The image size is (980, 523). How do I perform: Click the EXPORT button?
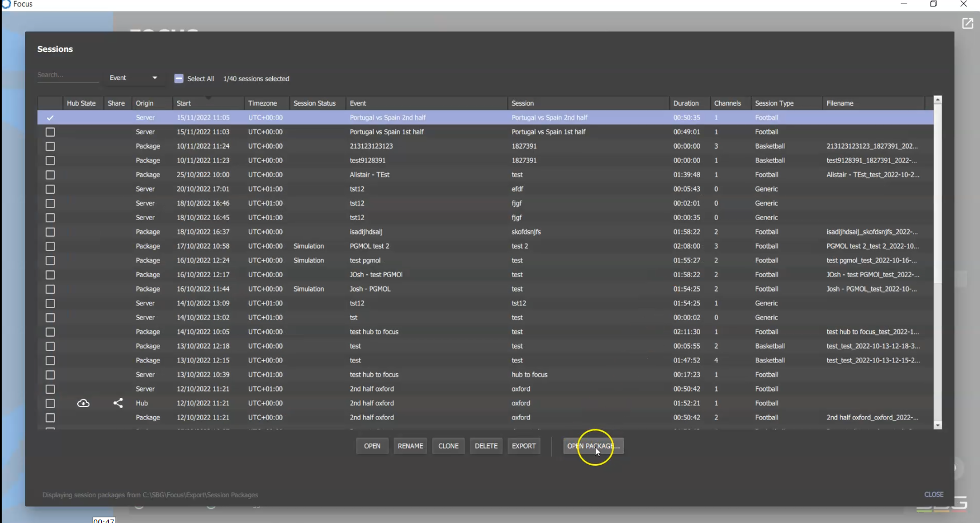523,446
